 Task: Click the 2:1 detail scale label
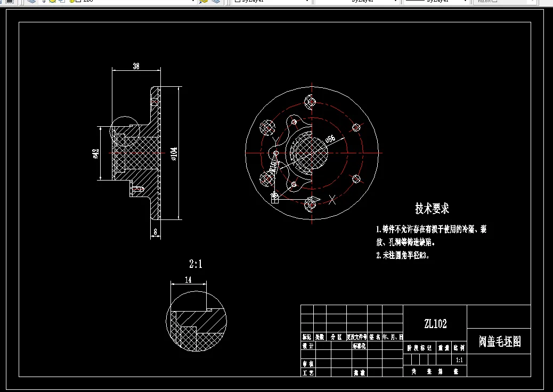pyautogui.click(x=196, y=264)
